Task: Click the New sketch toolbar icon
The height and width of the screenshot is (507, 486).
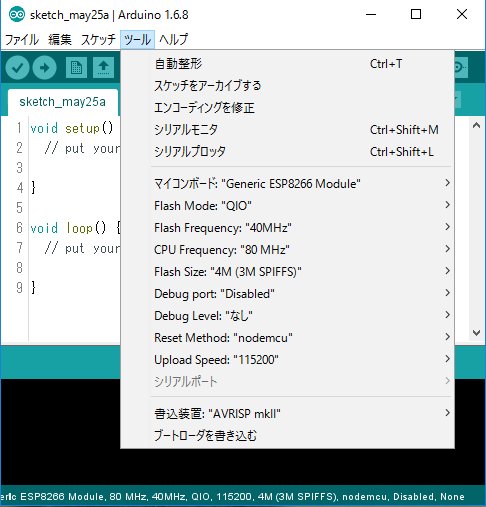Action: pos(76,68)
